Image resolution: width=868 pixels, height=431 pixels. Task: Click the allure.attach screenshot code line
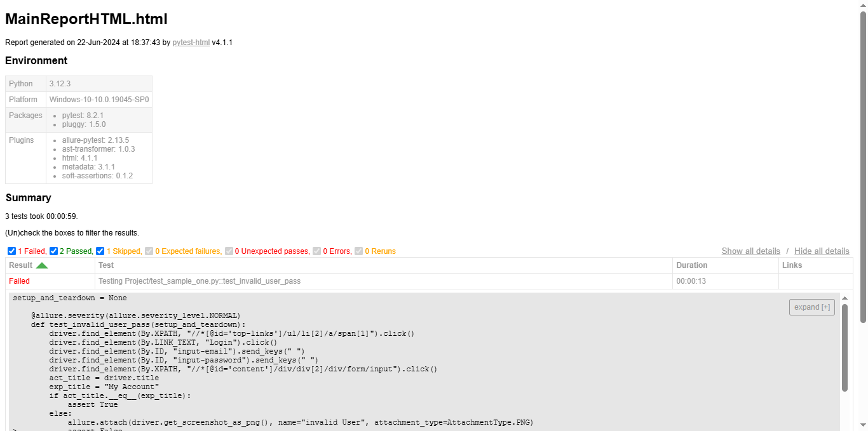pyautogui.click(x=301, y=422)
